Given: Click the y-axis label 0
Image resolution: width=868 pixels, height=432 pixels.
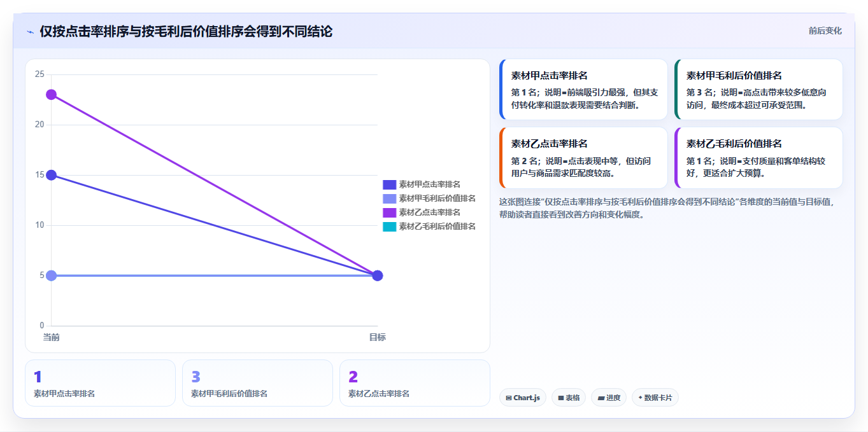Looking at the screenshot, I should [41, 326].
